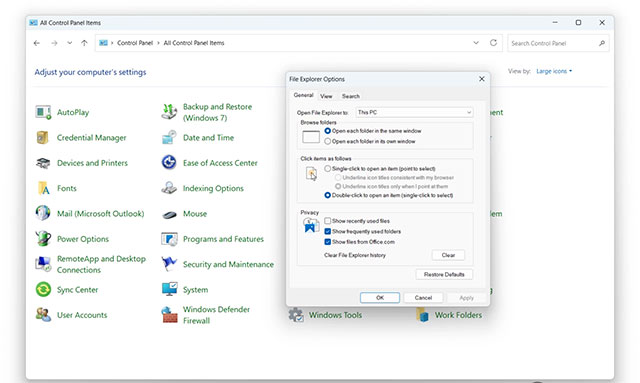Click the address bar Control Panel icon
This screenshot has width=640, height=383.
[103, 43]
